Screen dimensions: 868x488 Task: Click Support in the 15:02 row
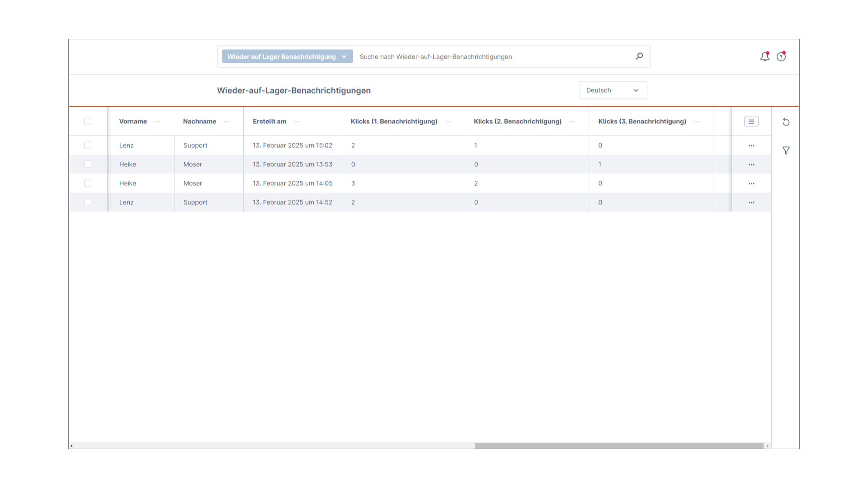click(195, 145)
